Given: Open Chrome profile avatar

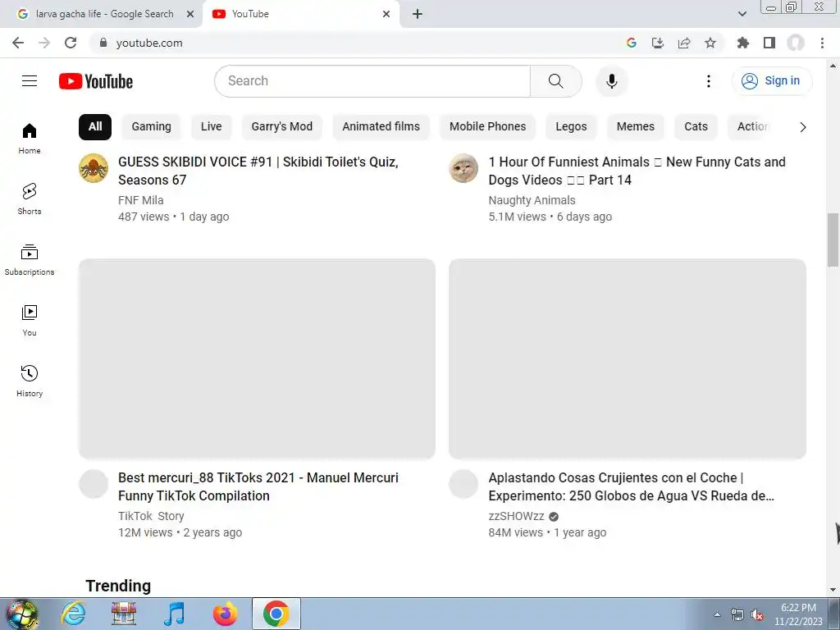Looking at the screenshot, I should pyautogui.click(x=796, y=43).
